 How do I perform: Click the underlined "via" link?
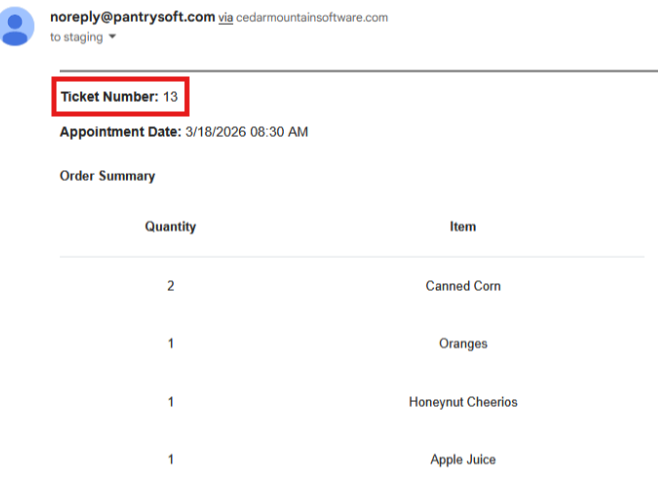(x=225, y=18)
